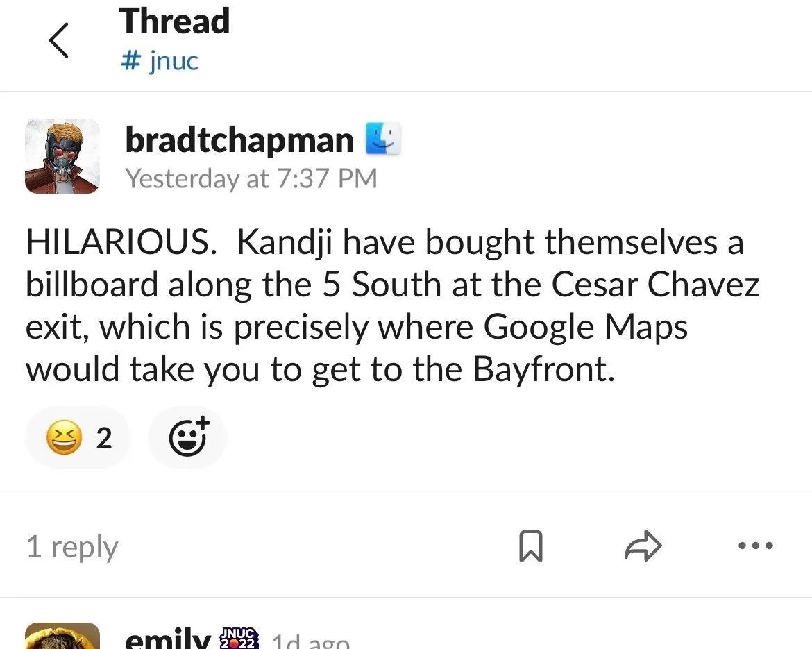Toggle the laughing emoji reaction
Image resolution: width=812 pixels, height=649 pixels.
coord(78,438)
